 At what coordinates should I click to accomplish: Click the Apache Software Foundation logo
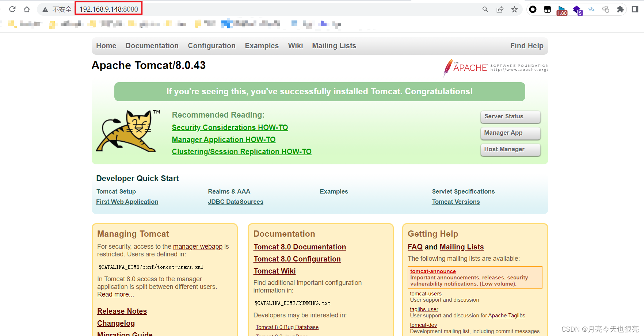point(495,68)
